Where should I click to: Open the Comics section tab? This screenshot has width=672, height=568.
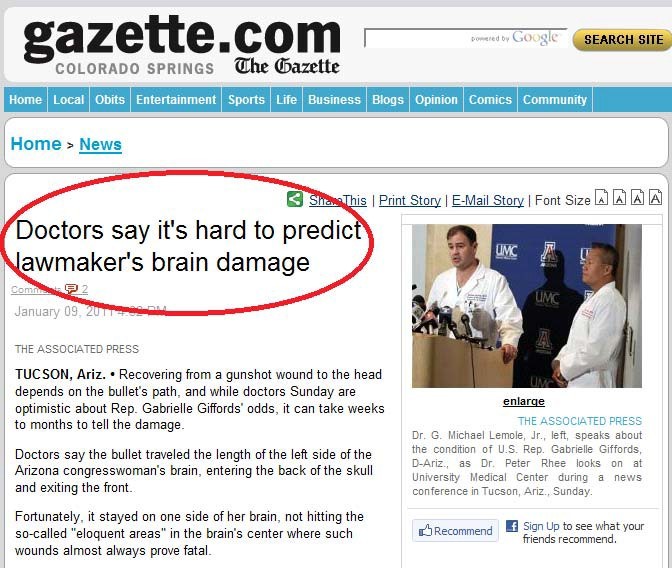[490, 99]
